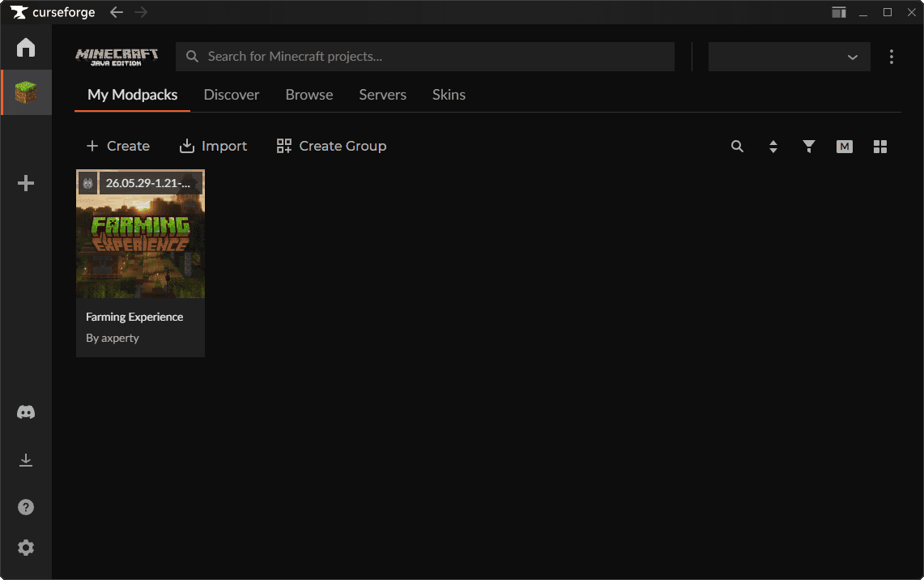The width and height of the screenshot is (924, 580).
Task: Go forward with the right arrow
Action: [x=141, y=12]
